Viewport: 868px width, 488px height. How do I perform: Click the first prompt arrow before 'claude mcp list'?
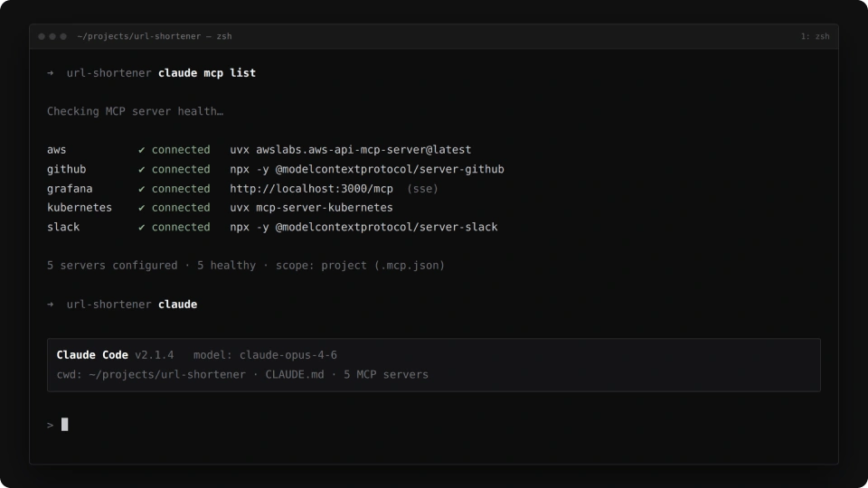pyautogui.click(x=51, y=73)
